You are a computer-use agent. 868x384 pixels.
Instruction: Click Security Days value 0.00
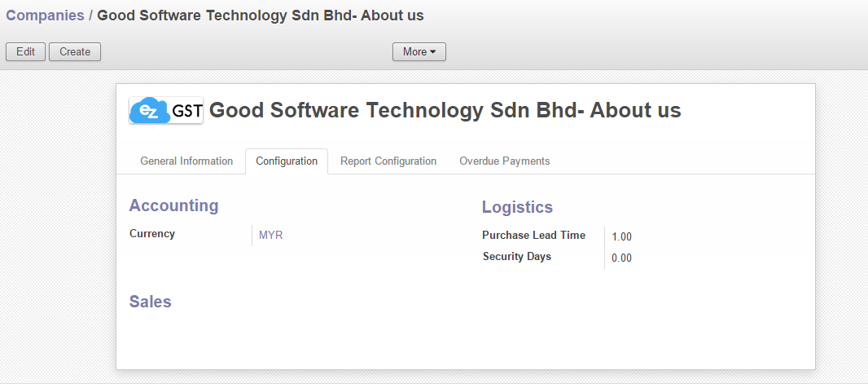pos(621,258)
